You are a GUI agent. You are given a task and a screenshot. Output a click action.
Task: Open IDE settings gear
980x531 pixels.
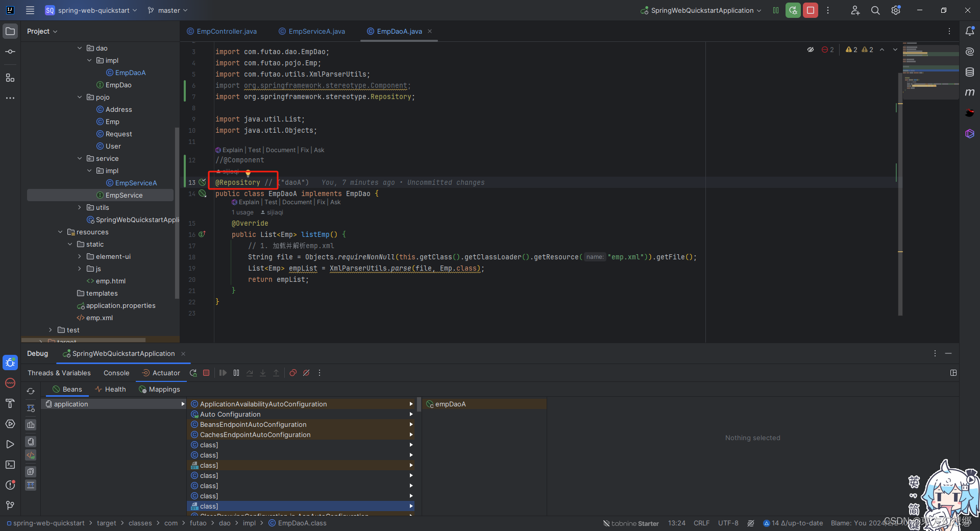click(x=896, y=10)
